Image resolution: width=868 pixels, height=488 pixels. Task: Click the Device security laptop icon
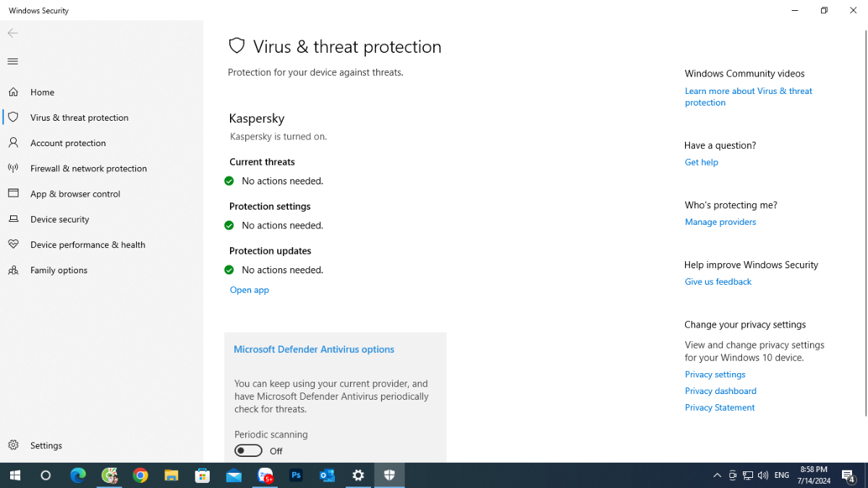point(13,219)
